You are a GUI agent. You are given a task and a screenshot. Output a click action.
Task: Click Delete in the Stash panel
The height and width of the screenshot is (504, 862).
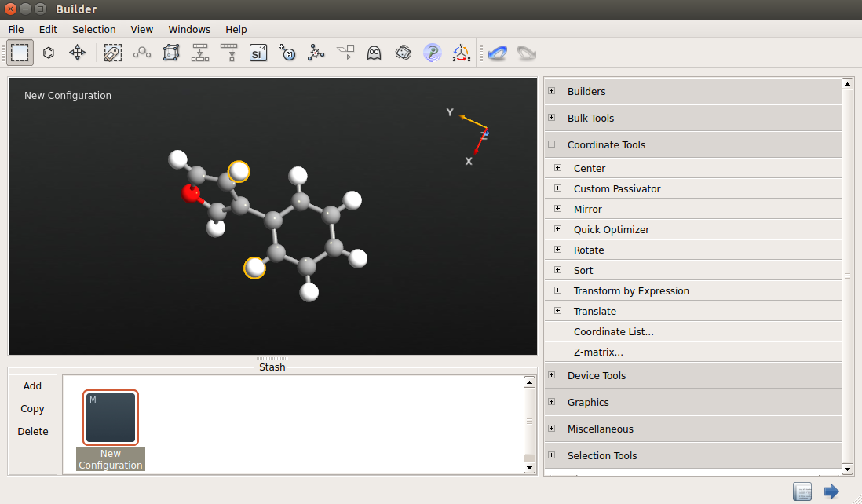pyautogui.click(x=32, y=432)
